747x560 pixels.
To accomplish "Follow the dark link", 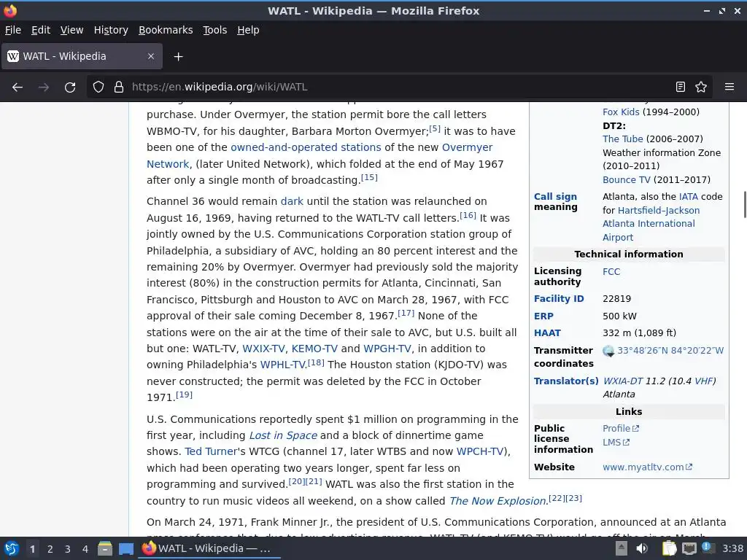I will pyautogui.click(x=292, y=201).
